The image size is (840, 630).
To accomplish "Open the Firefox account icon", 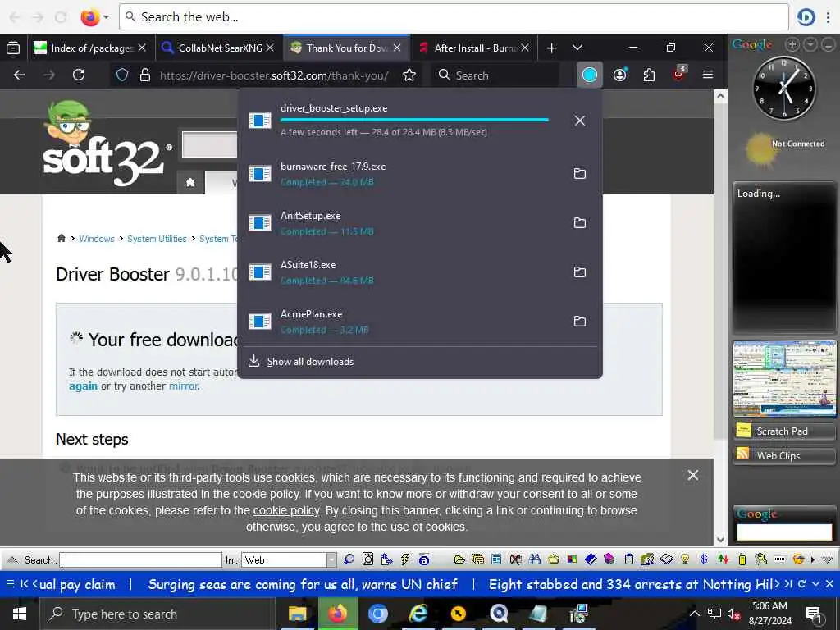I will click(x=620, y=75).
